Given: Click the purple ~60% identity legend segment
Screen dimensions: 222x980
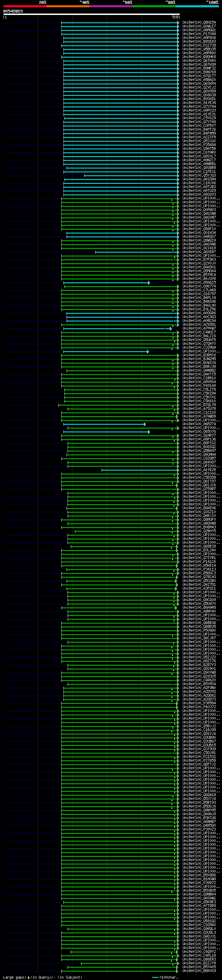Looking at the screenshot, I should coord(111,6).
